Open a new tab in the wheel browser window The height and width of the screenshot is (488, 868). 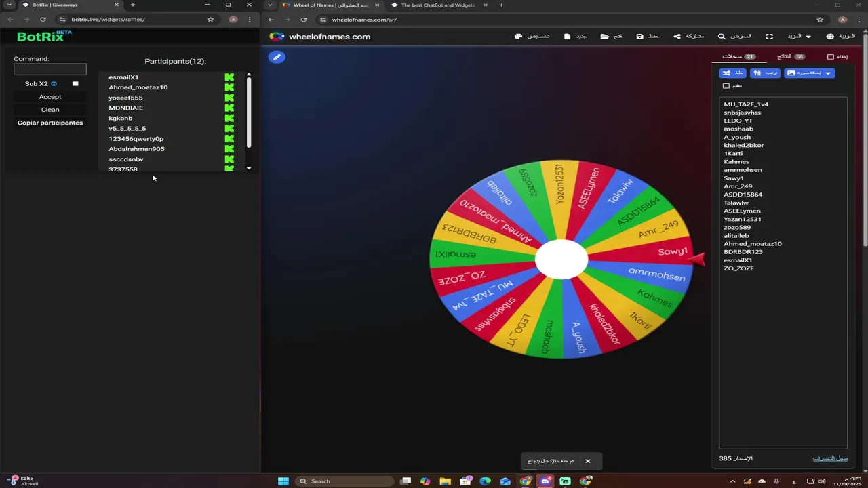pyautogui.click(x=502, y=5)
